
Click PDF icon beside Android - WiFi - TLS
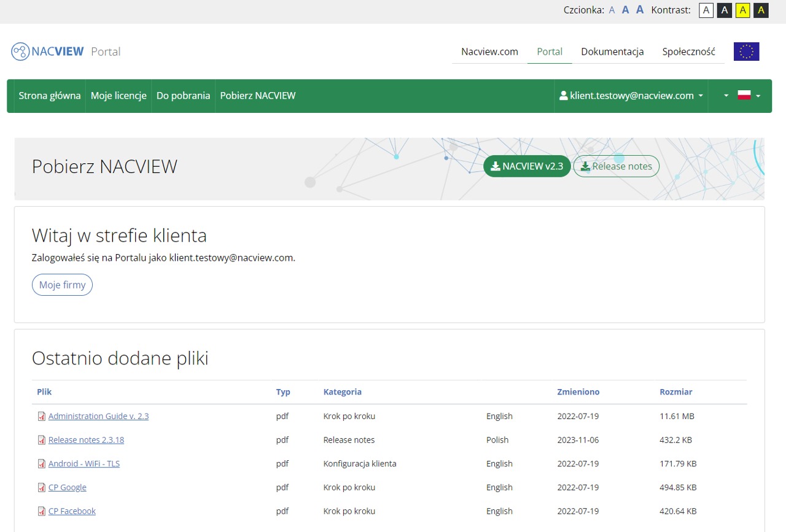pos(42,464)
